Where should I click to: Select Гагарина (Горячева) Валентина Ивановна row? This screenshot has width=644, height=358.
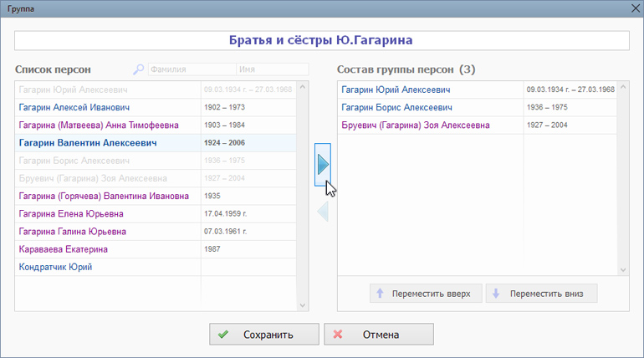coord(156,197)
